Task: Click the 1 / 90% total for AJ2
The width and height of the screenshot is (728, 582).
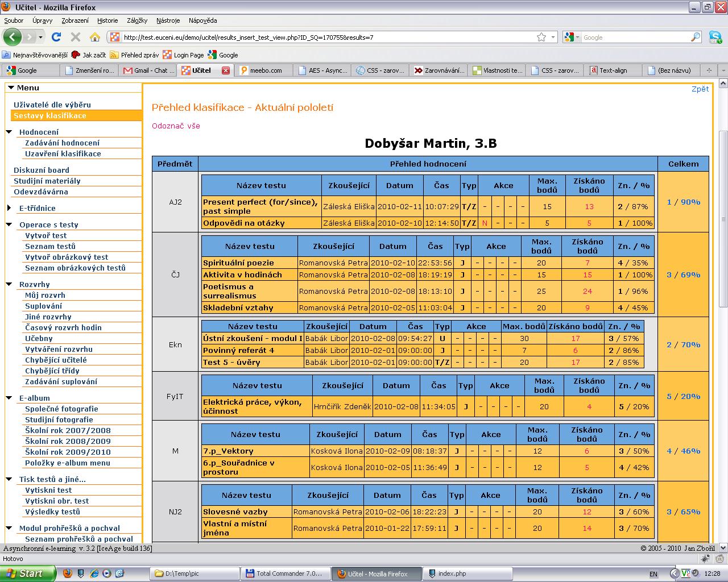Action: click(x=683, y=202)
